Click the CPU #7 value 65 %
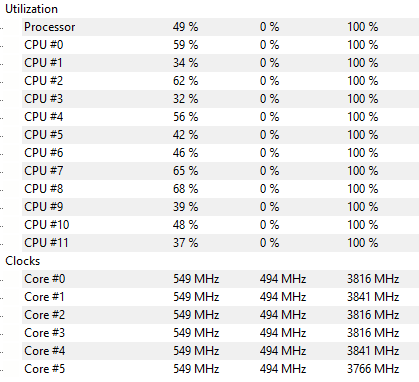 click(x=185, y=171)
